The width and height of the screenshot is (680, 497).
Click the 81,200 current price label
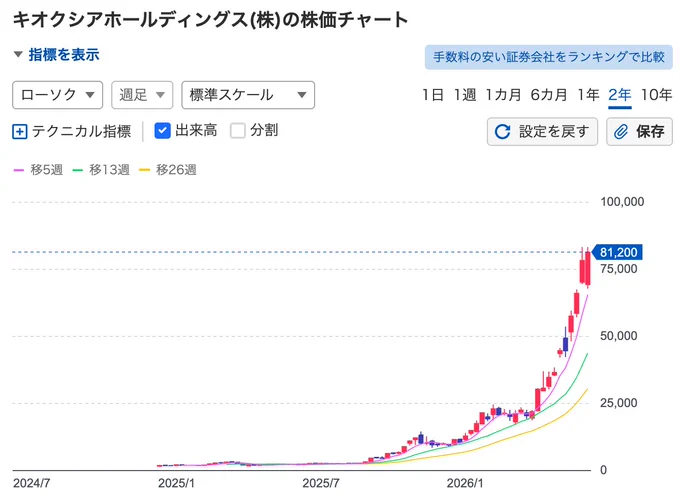(618, 252)
